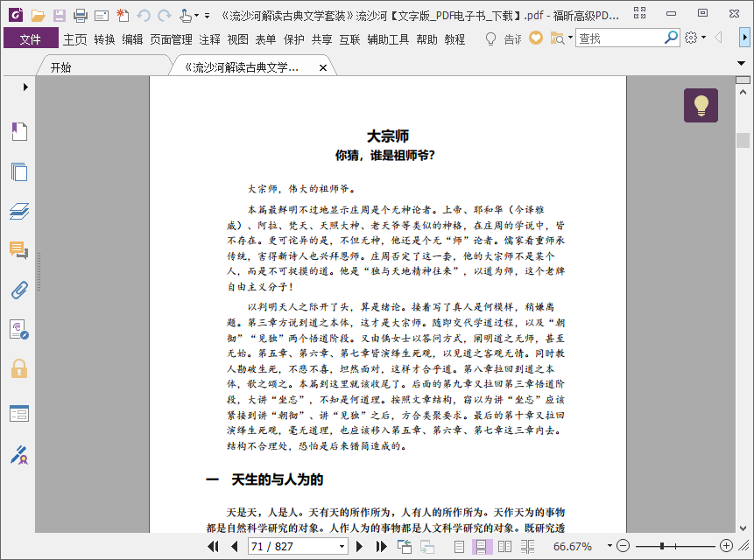Open the 文件 menu

pyautogui.click(x=31, y=38)
